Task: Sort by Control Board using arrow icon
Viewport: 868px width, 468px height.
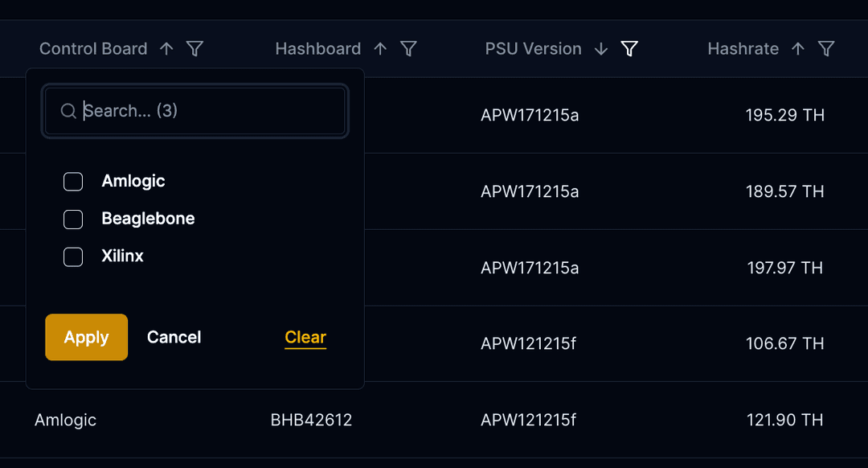Action: tap(166, 49)
